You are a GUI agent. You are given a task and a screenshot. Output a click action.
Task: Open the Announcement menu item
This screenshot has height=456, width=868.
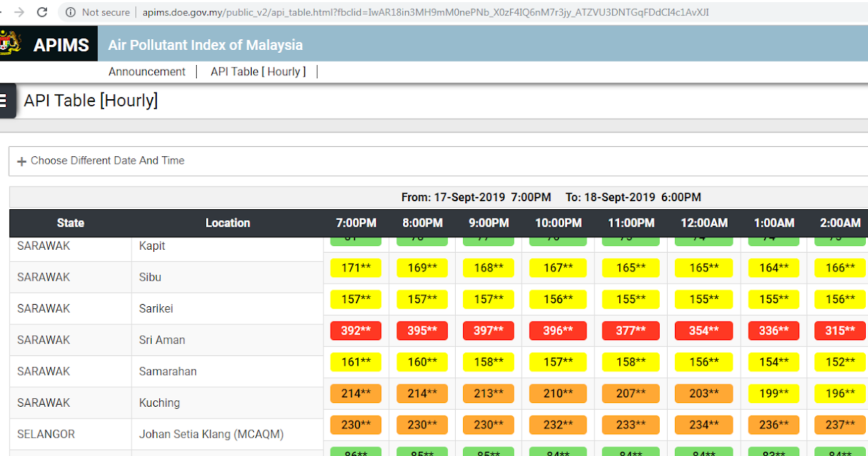[147, 72]
